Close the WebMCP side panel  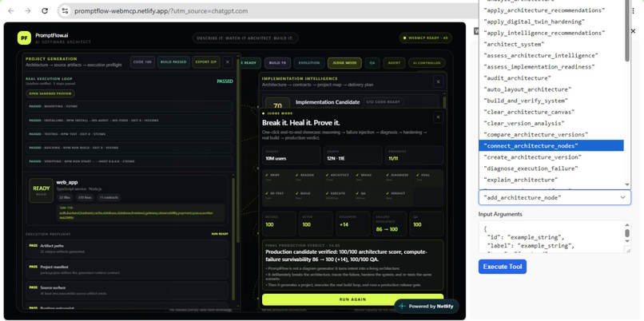pyautogui.click(x=633, y=31)
